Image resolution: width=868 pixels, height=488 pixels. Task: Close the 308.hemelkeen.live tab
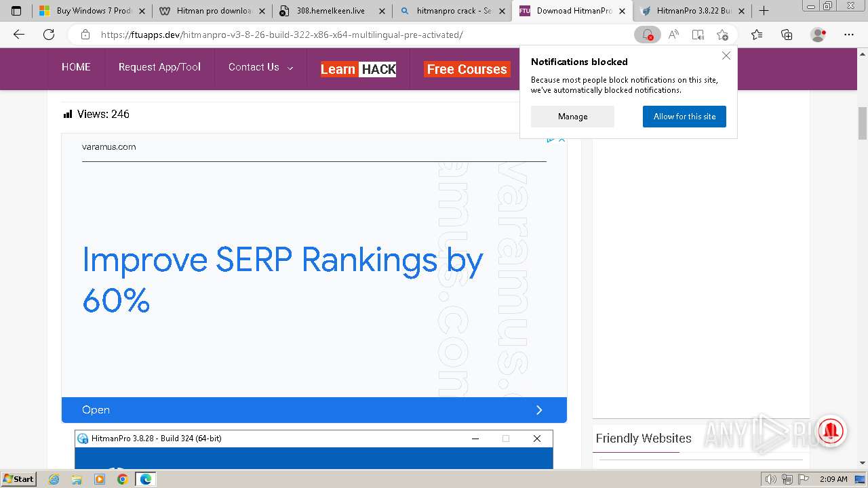(382, 11)
